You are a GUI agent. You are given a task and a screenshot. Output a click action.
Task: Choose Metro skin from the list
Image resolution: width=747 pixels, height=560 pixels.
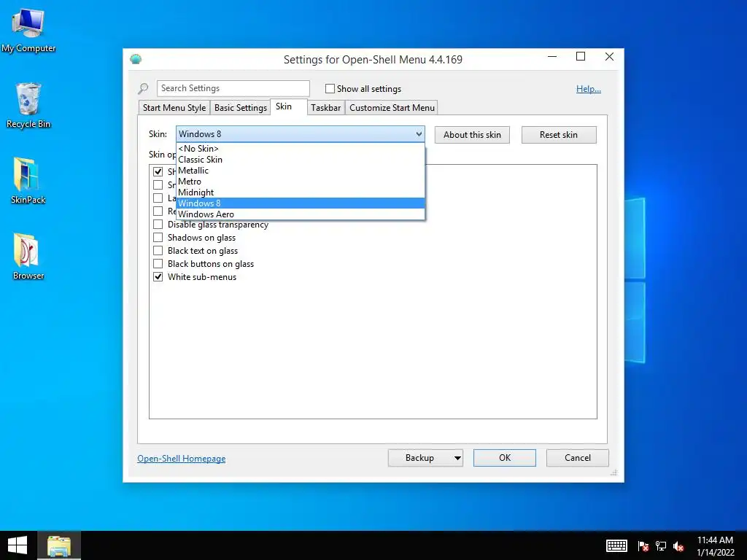(x=300, y=182)
